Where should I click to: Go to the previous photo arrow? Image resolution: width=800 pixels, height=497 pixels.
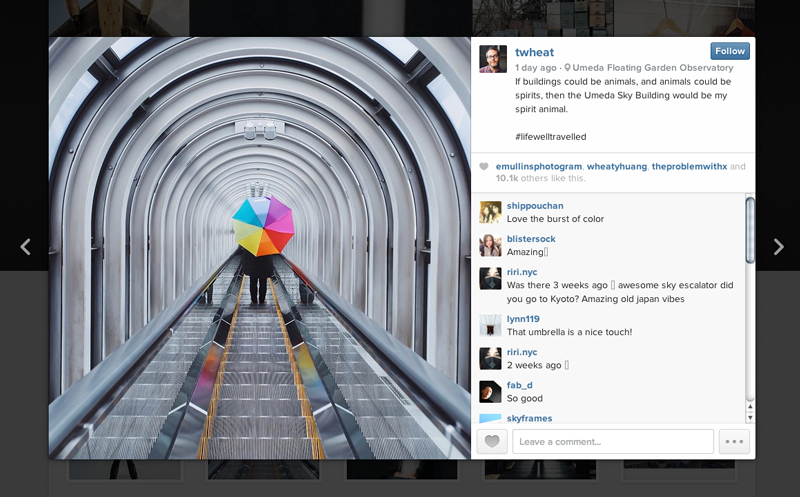tap(26, 247)
